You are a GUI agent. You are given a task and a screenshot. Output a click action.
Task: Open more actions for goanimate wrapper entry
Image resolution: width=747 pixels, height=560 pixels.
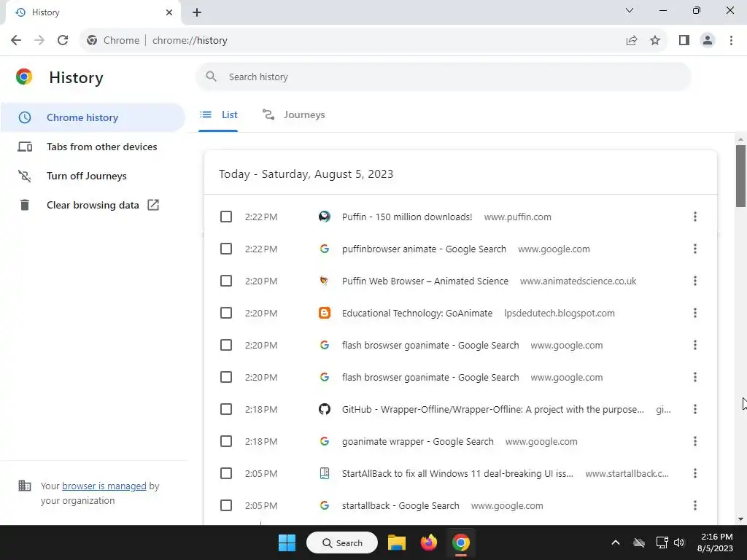[x=695, y=441]
